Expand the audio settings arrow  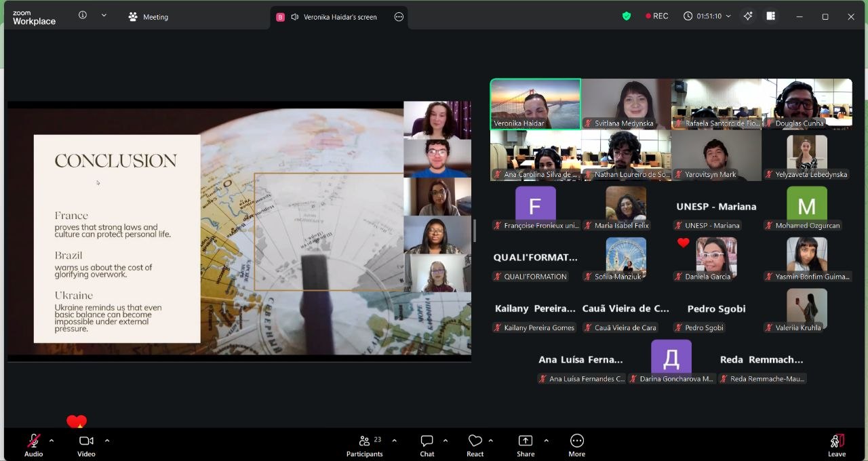click(52, 441)
